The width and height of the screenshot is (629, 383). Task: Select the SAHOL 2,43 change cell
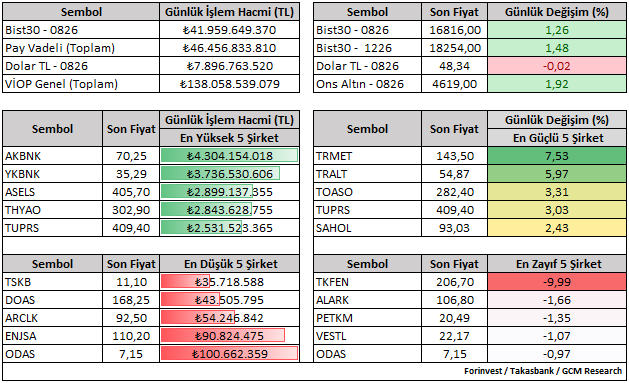point(557,228)
